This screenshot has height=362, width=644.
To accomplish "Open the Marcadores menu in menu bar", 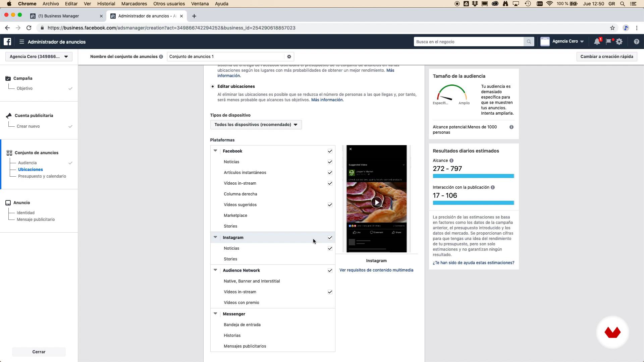I will tap(134, 4).
